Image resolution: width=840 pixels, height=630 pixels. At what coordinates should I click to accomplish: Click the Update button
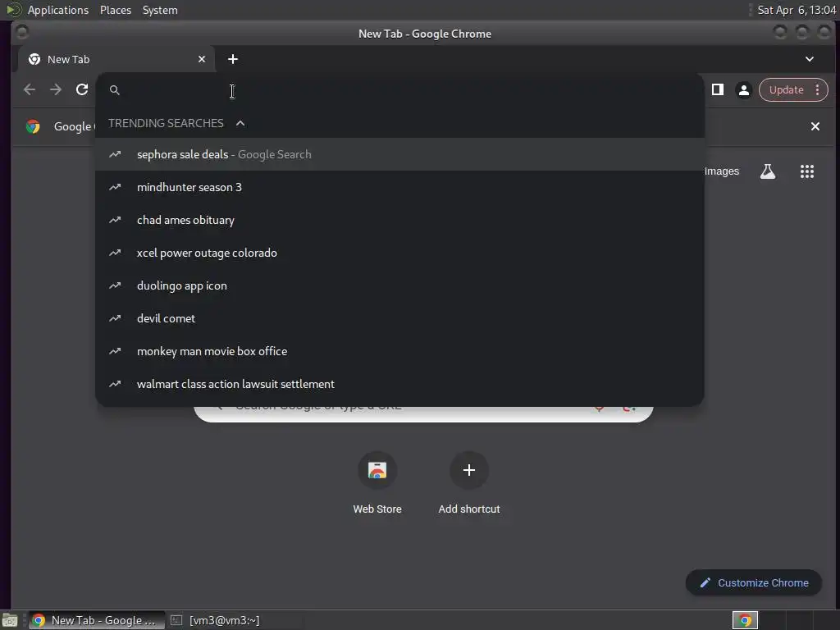click(x=786, y=90)
